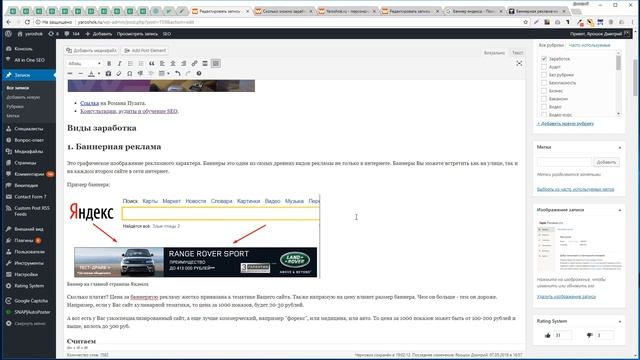Switch to Текст editor tab

517,53
